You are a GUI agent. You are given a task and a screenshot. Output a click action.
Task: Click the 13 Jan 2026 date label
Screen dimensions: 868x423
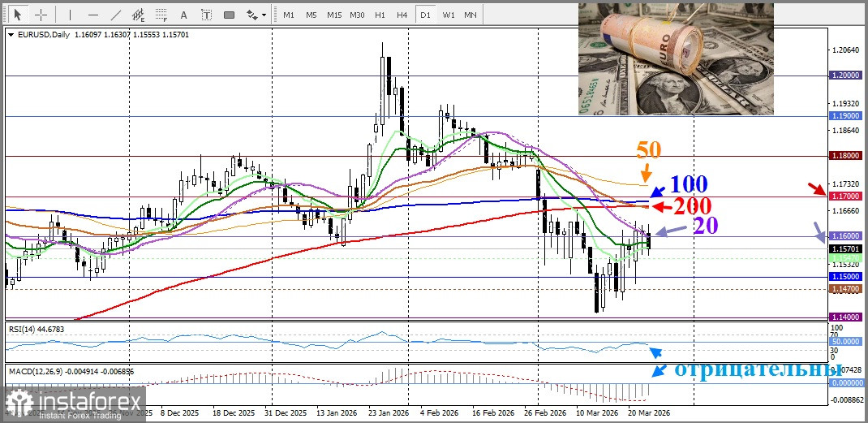(336, 413)
